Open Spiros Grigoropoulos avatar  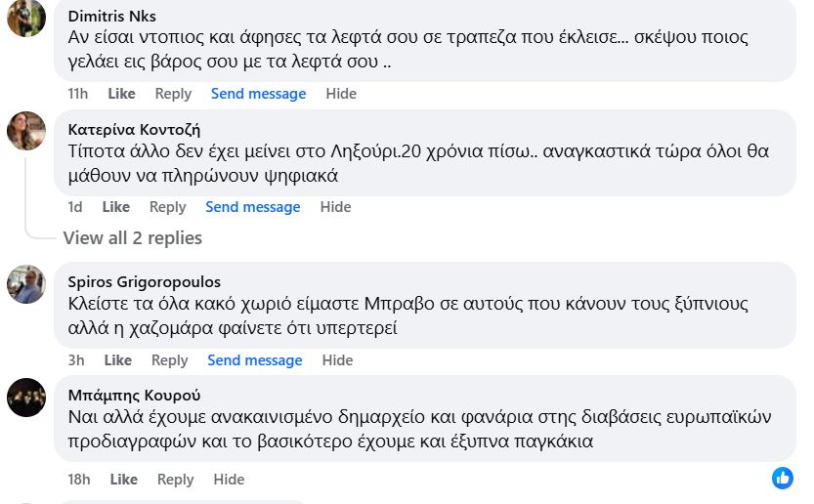(x=26, y=284)
